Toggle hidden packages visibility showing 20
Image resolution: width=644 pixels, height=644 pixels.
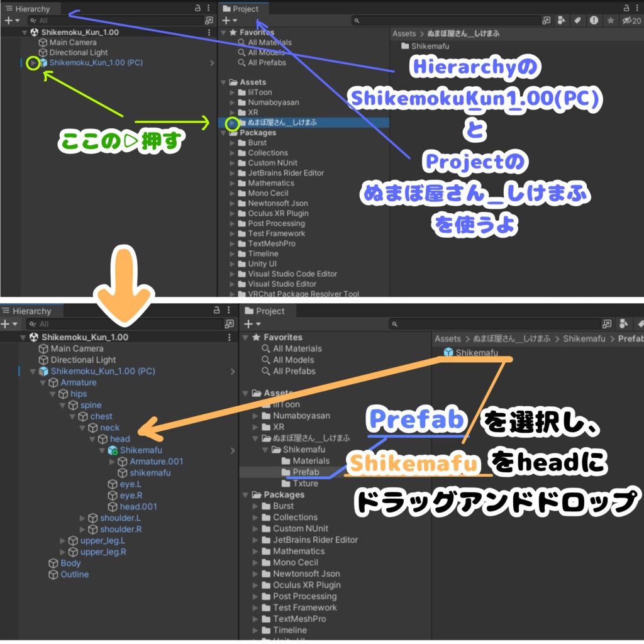pos(631,20)
